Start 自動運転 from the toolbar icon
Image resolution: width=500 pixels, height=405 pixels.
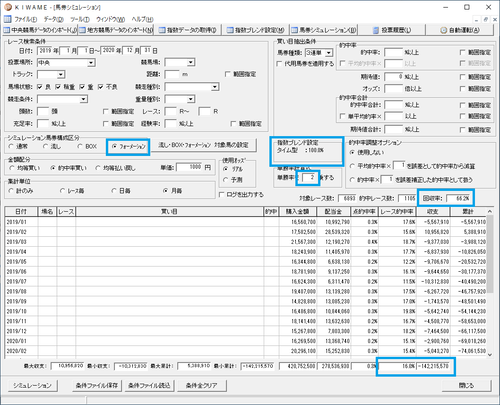pyautogui.click(x=444, y=30)
